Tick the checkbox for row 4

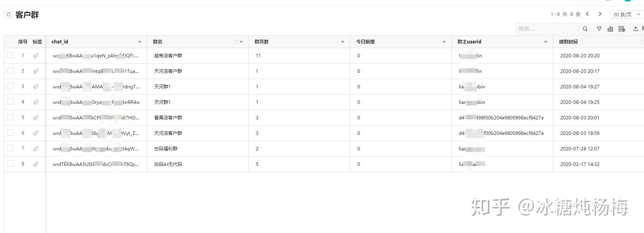point(10,102)
